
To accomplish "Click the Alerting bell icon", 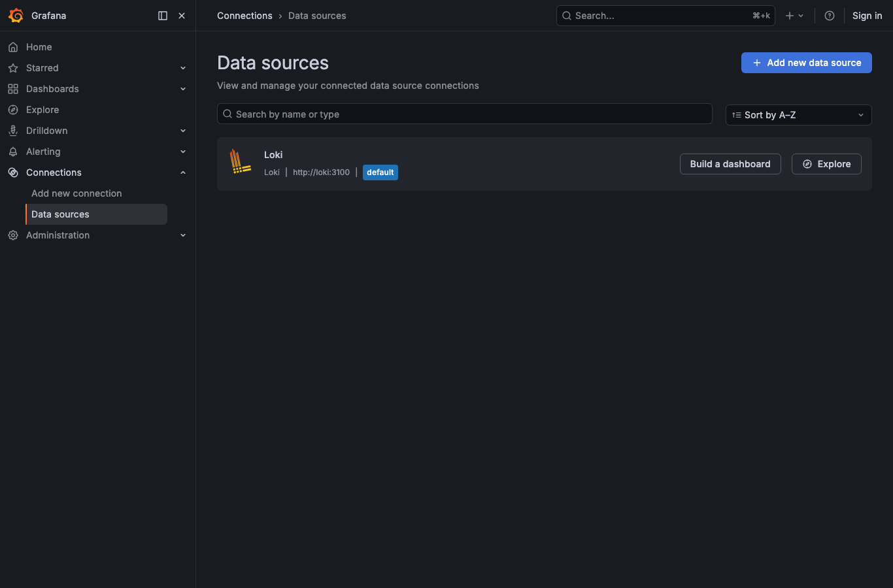I will (13, 152).
